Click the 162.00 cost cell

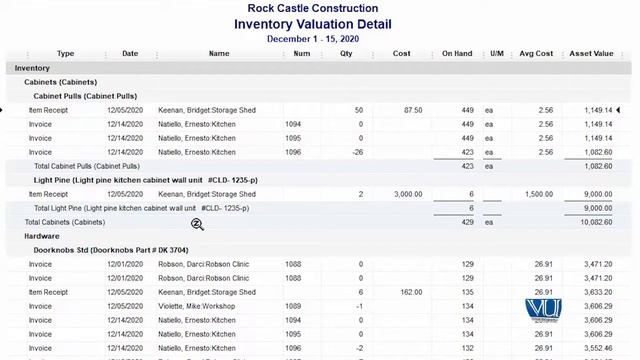point(411,292)
